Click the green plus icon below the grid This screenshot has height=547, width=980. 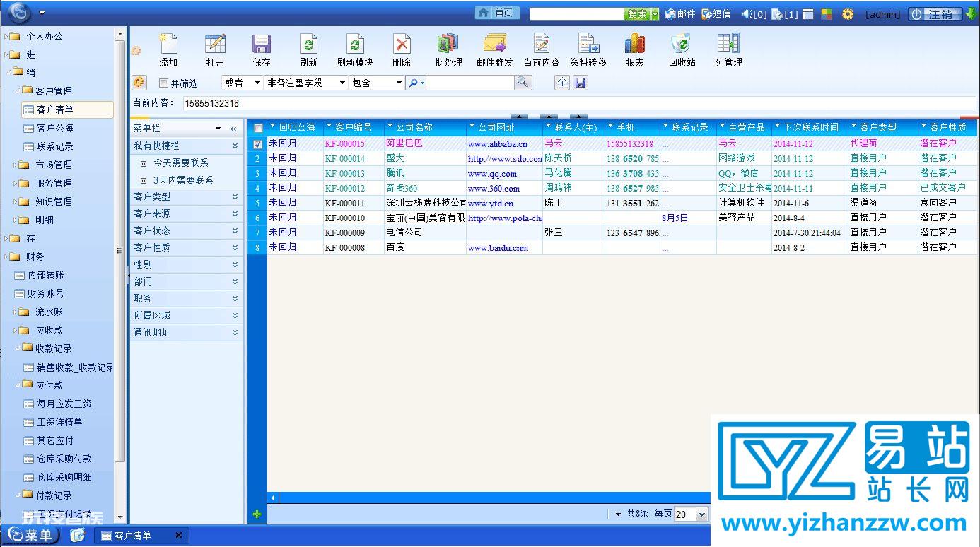click(257, 514)
